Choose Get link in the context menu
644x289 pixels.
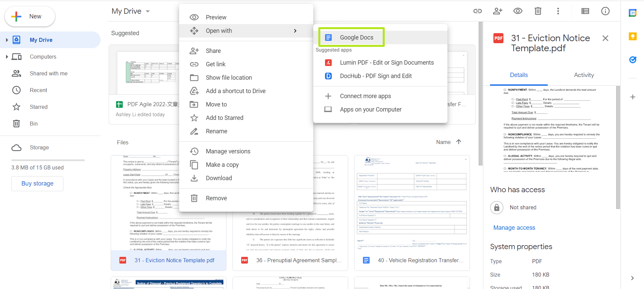pos(246,64)
